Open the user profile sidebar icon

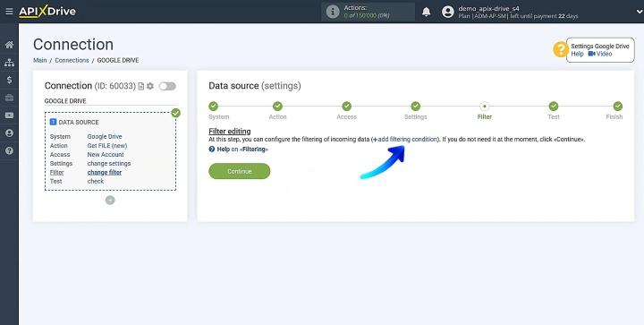9,133
